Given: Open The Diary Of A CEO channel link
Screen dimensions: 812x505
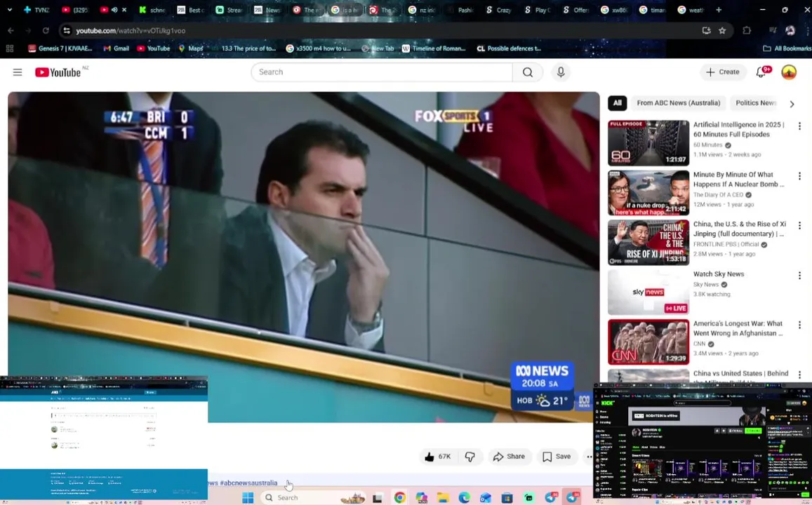Looking at the screenshot, I should (718, 195).
